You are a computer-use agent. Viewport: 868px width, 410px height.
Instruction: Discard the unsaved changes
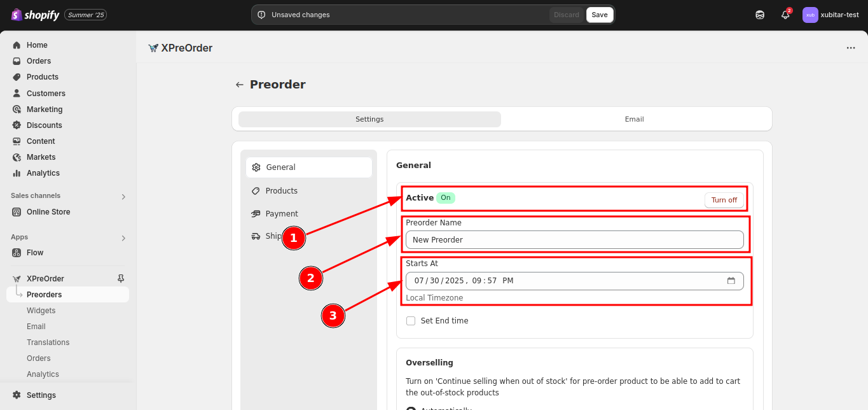(x=566, y=15)
